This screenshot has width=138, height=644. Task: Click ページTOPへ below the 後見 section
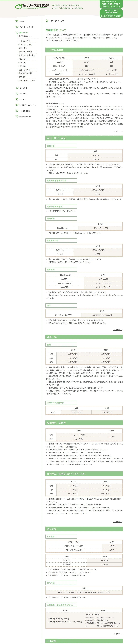(x=118, y=330)
